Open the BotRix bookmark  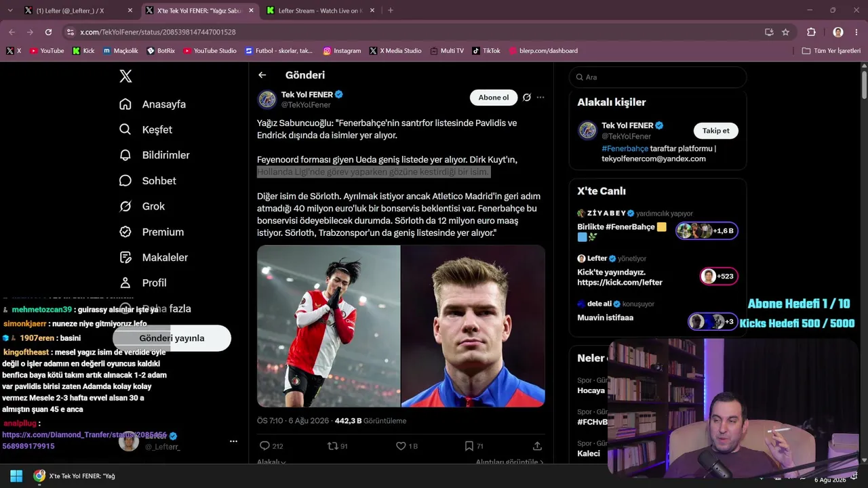[x=161, y=51]
